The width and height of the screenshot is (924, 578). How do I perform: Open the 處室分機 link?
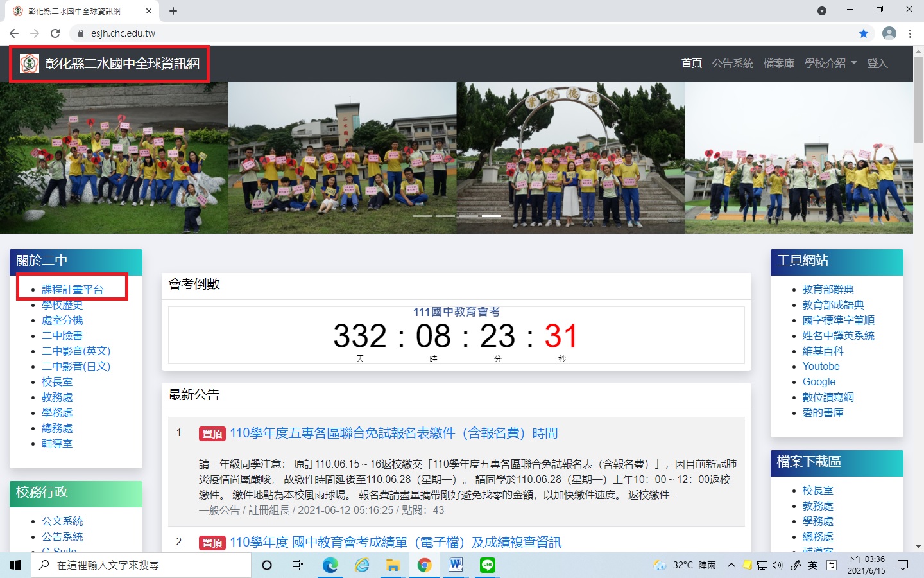[x=62, y=320]
